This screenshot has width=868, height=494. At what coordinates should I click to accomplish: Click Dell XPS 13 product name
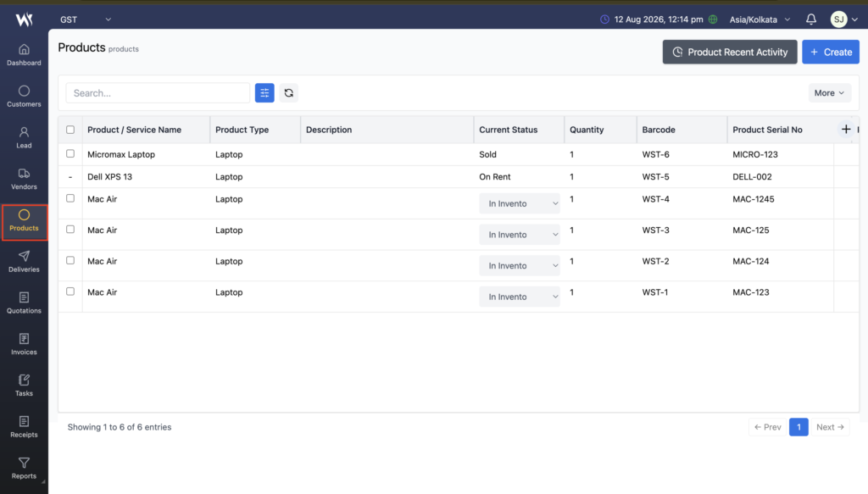click(x=109, y=176)
